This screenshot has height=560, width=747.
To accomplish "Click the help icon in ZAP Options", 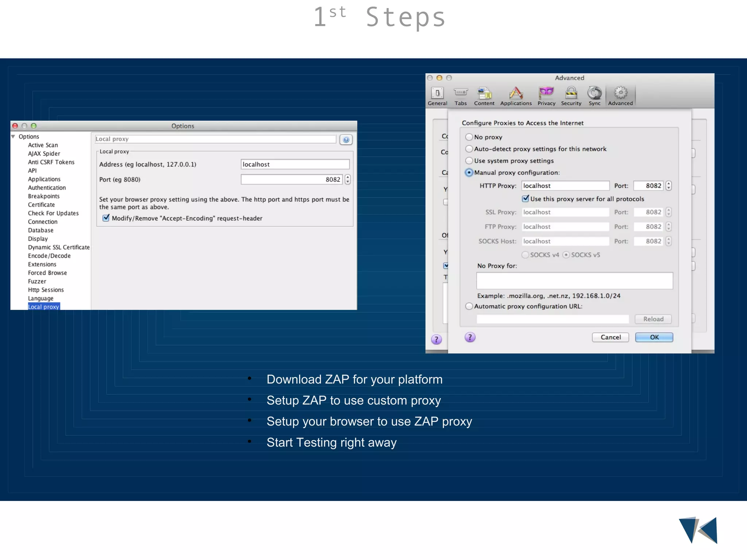I will coord(346,140).
